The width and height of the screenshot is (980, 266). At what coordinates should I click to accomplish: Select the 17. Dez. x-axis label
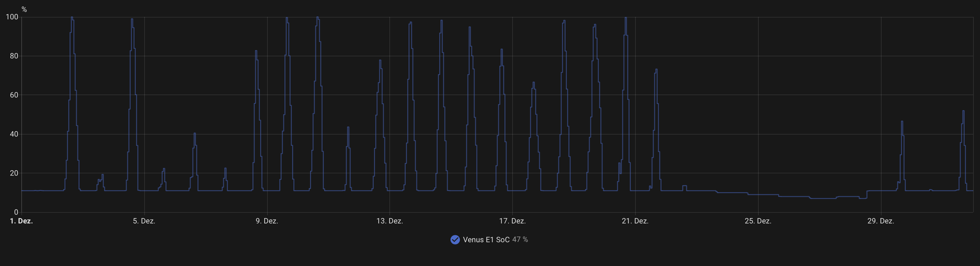[513, 221]
